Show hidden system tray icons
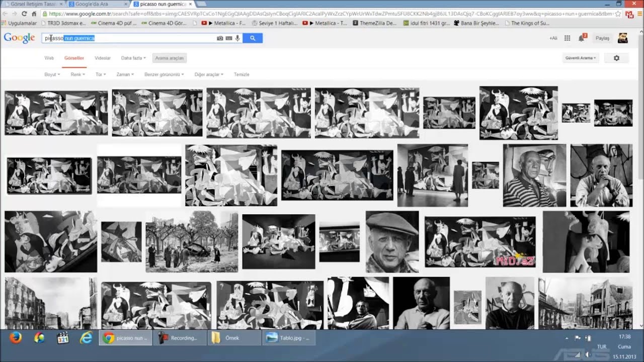The image size is (644, 362). [567, 338]
